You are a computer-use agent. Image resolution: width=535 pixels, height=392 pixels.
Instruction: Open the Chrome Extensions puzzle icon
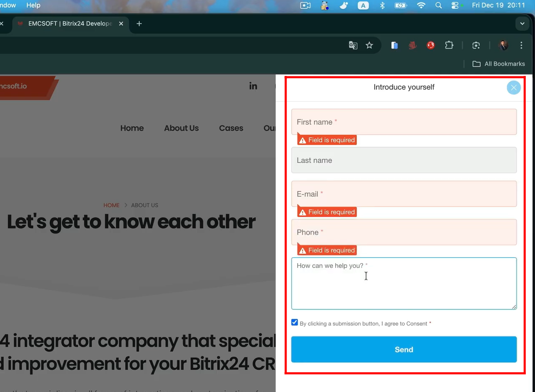click(x=449, y=45)
